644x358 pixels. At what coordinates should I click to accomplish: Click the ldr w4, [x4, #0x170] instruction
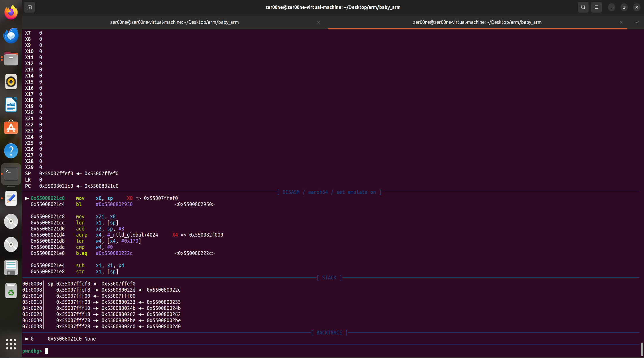[x=108, y=241]
